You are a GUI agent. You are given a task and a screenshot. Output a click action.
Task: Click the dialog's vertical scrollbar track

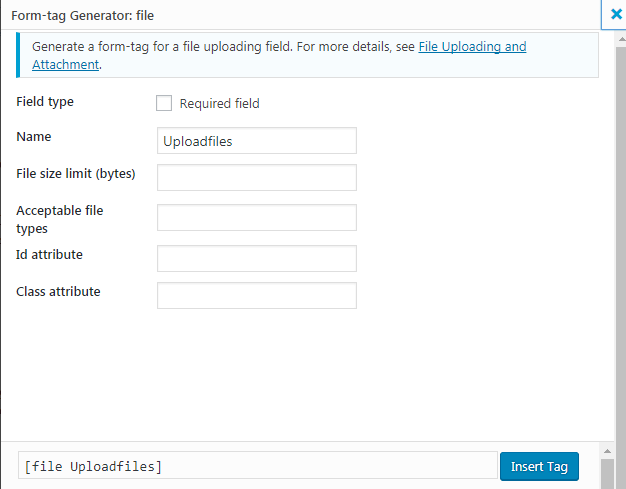(607, 250)
